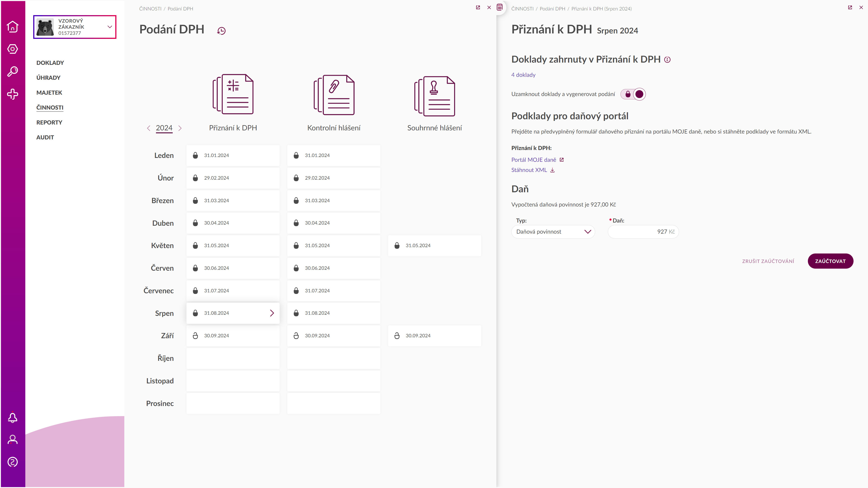Image resolution: width=868 pixels, height=488 pixels.
Task: Click the open lock in Září Přiznání k DPH cell
Action: (195, 335)
